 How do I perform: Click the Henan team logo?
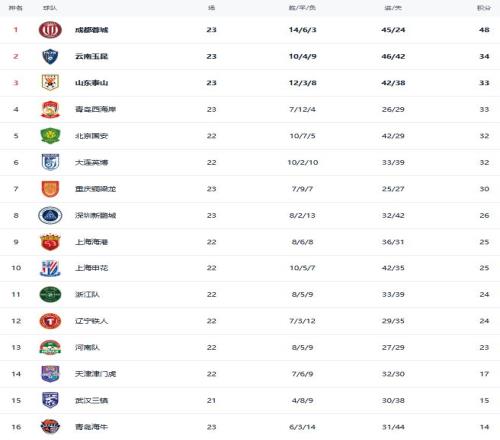coord(50,347)
